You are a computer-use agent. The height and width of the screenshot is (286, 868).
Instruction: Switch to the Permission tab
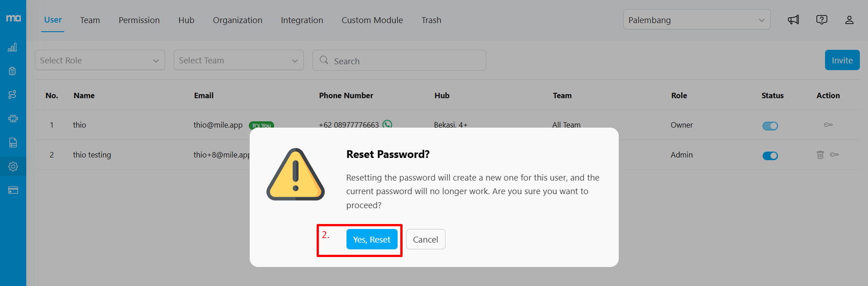139,20
